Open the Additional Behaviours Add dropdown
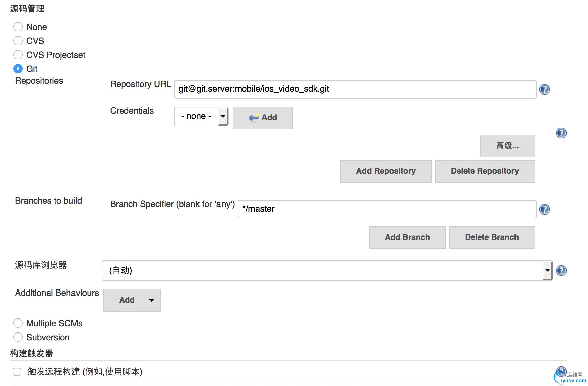The height and width of the screenshot is (386, 588). coord(132,300)
